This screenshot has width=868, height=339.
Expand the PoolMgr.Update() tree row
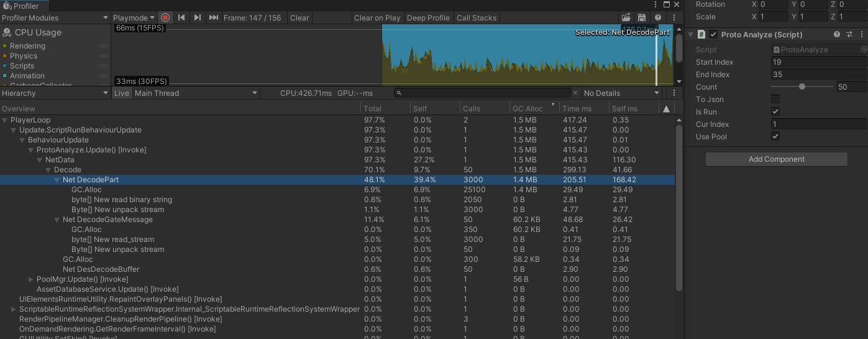pos(31,279)
